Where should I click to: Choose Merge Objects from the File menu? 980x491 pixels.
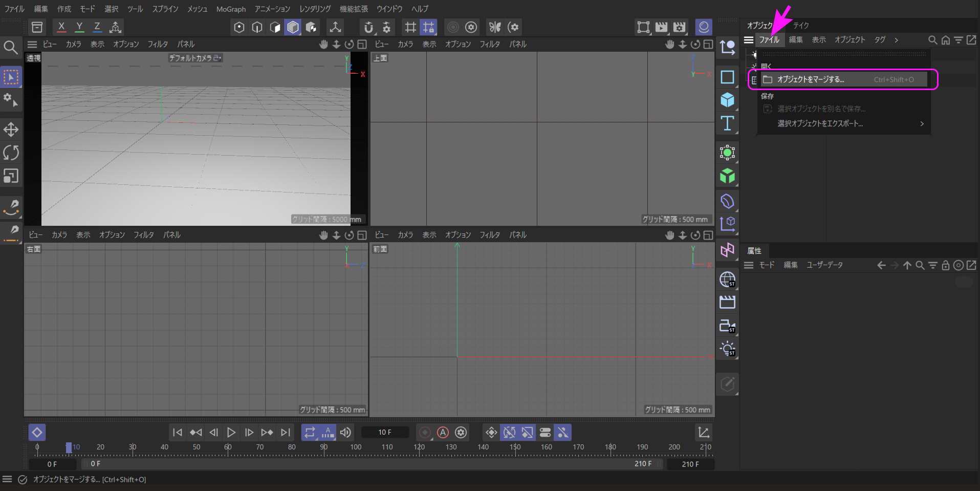click(811, 79)
